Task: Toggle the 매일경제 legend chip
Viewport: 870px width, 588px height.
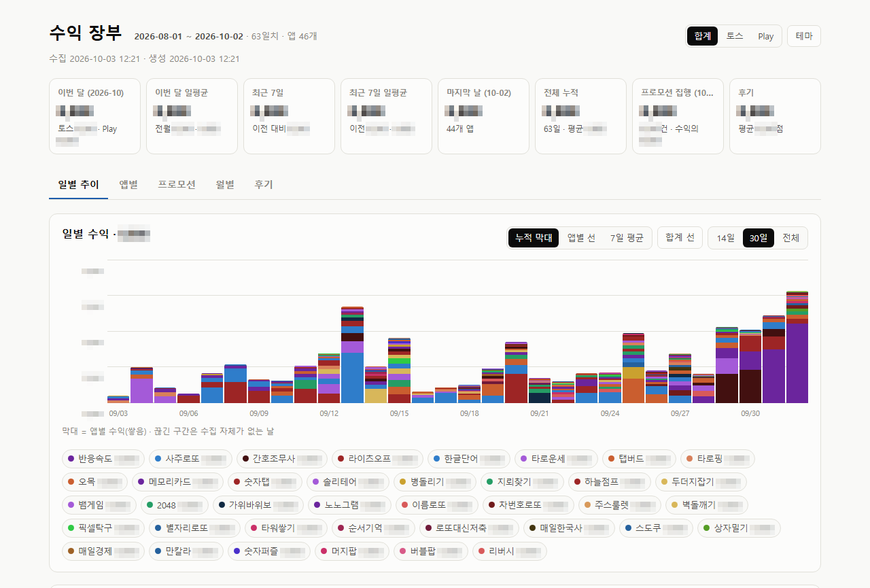Action: point(103,551)
